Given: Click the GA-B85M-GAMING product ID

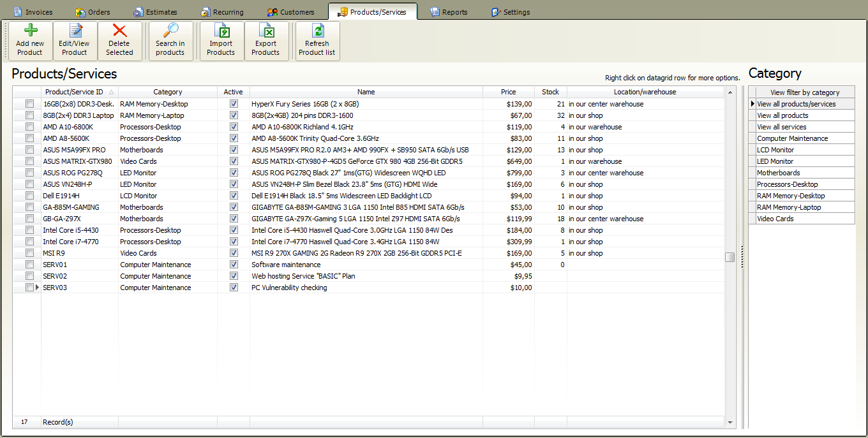Looking at the screenshot, I should click(x=80, y=207).
